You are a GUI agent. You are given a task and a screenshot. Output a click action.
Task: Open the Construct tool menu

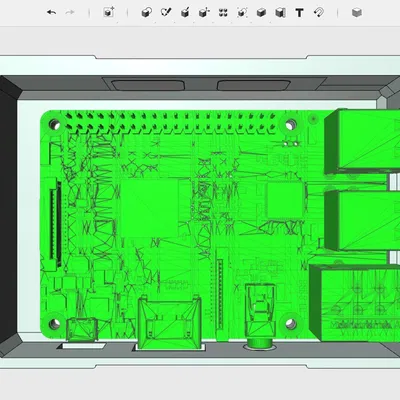pyautogui.click(x=185, y=13)
